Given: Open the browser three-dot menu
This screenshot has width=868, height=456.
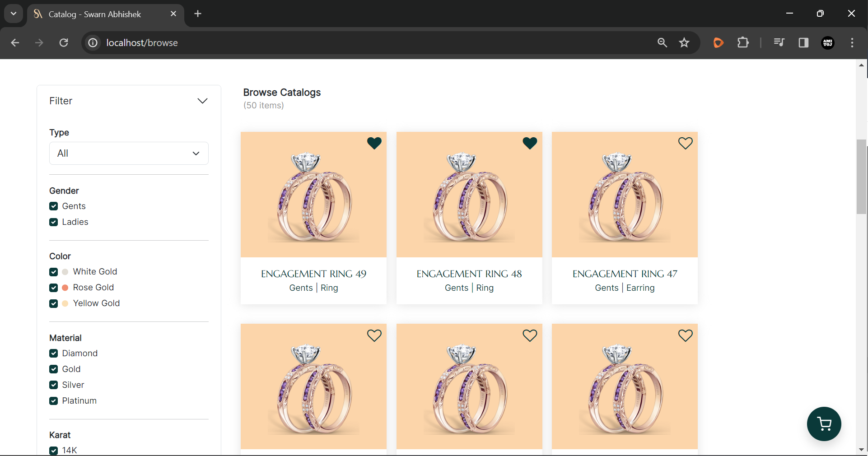Looking at the screenshot, I should point(852,43).
